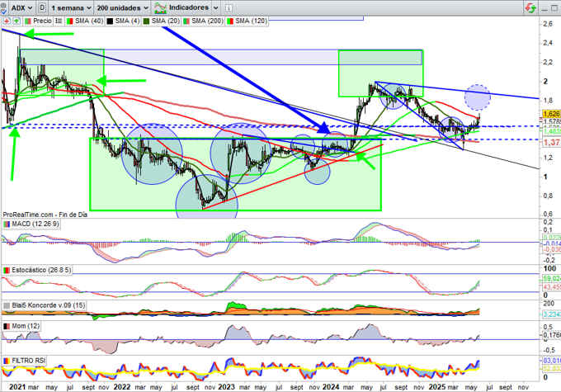Open the SMA (4) indicator label

[127, 21]
